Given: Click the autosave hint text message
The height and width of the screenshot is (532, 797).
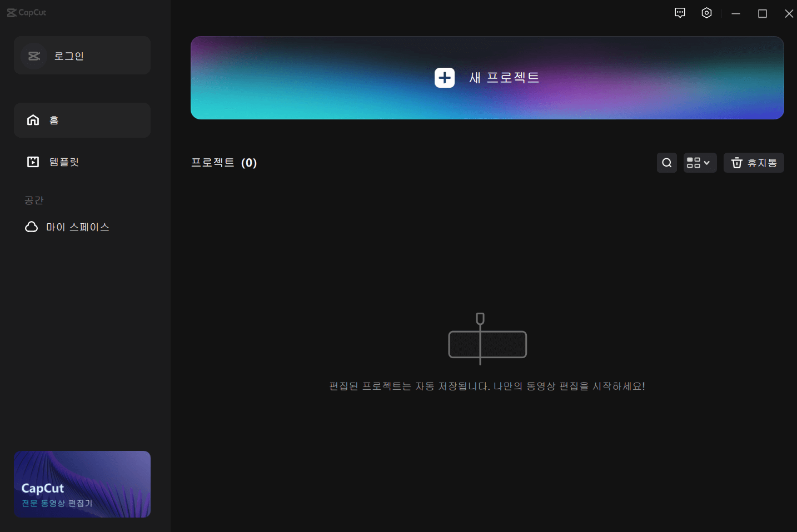Looking at the screenshot, I should (487, 386).
